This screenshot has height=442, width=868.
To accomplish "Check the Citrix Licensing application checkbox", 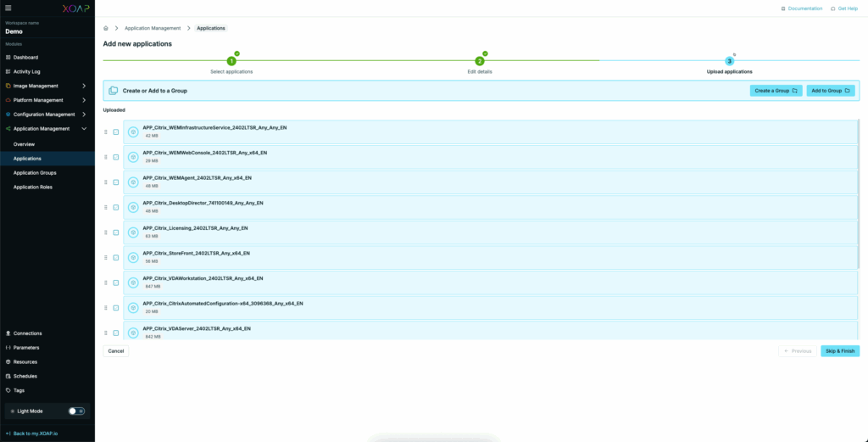I will (115, 232).
